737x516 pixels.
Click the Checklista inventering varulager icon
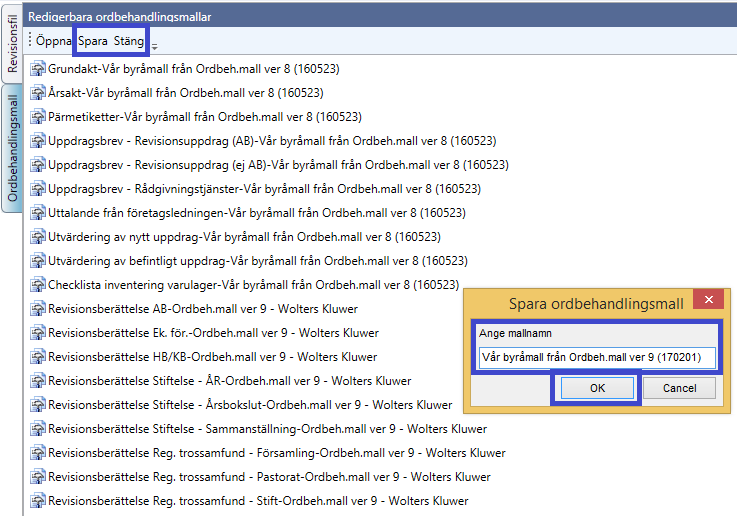pyautogui.click(x=39, y=285)
